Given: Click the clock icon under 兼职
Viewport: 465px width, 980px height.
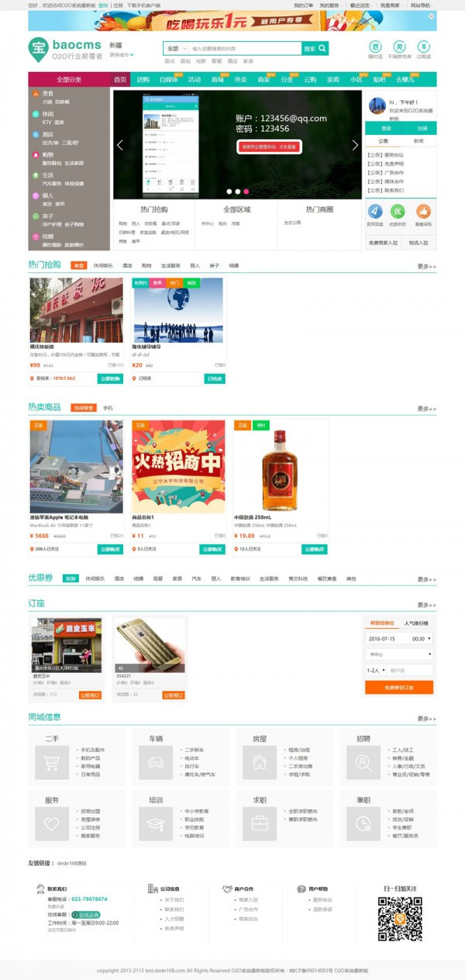Looking at the screenshot, I should click(x=363, y=823).
